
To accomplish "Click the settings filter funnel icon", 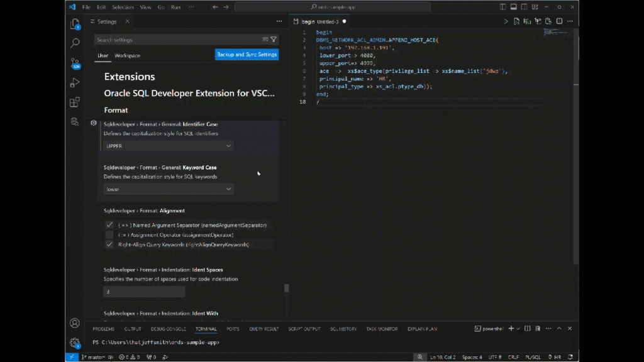I will coord(274,40).
